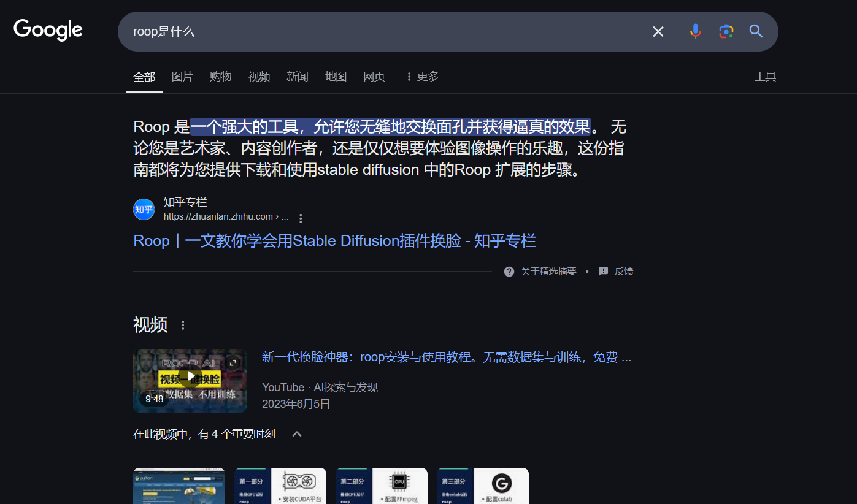Viewport: 857px width, 504px height.
Task: Click 关于精选摘要 help link
Action: point(548,272)
